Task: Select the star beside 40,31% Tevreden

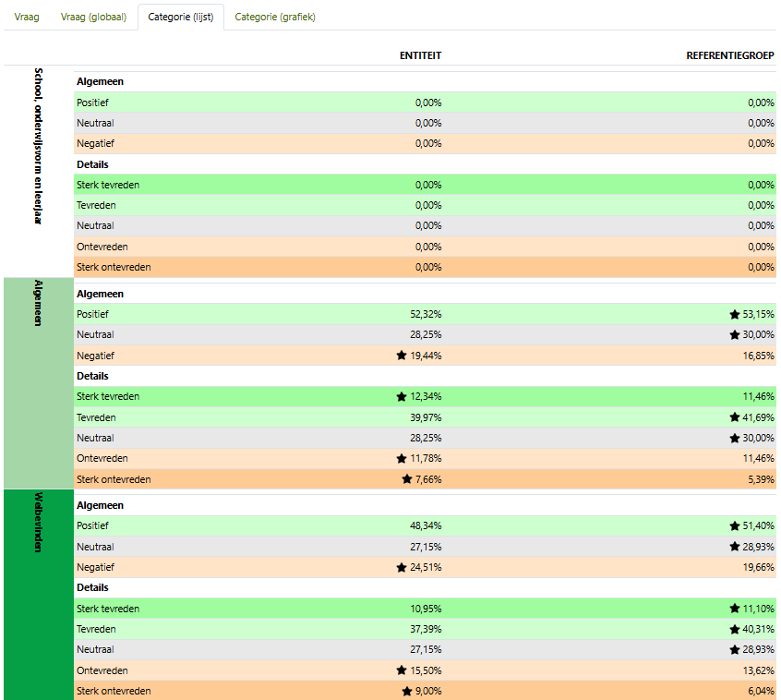Action: coord(734,630)
